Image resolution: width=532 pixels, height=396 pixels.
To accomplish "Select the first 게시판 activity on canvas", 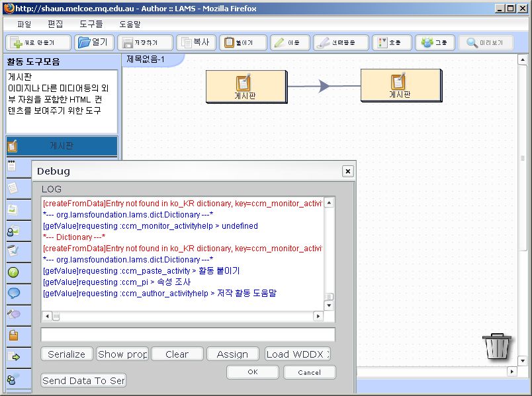I will (x=245, y=87).
